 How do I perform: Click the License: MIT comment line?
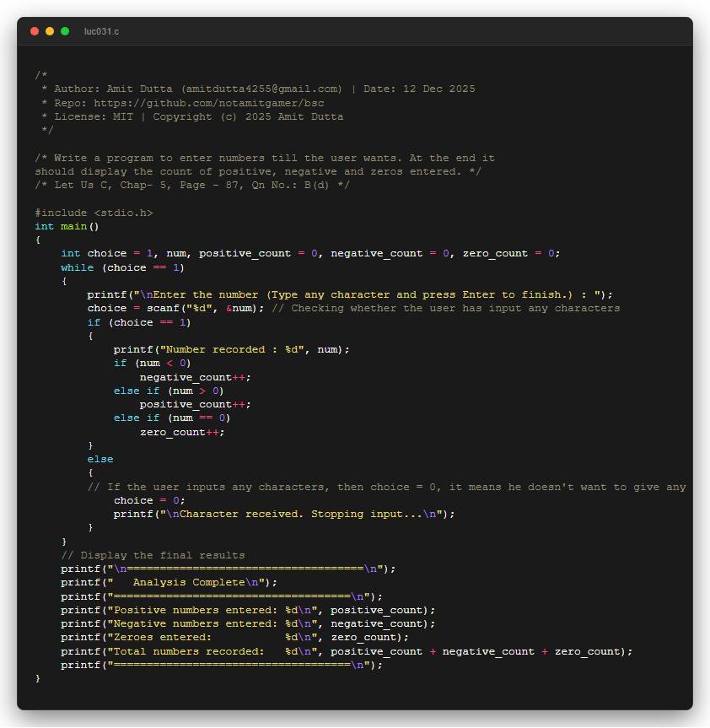[x=192, y=116]
